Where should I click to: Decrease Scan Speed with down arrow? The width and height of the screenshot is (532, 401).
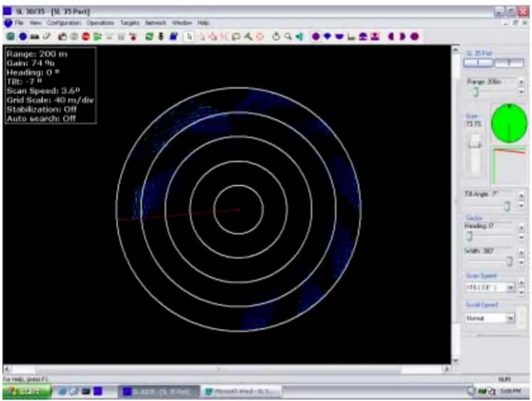[521, 292]
